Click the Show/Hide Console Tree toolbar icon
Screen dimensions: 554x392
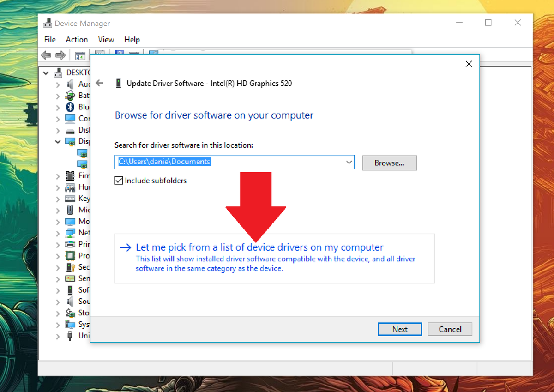(80, 55)
